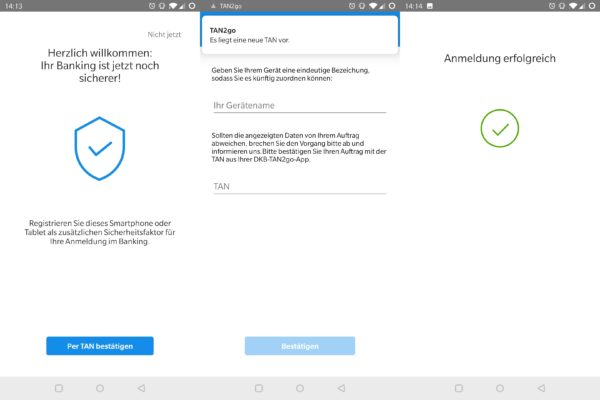Tap back triangle on success screen
Viewport: 600px width, 400px height.
[541, 387]
